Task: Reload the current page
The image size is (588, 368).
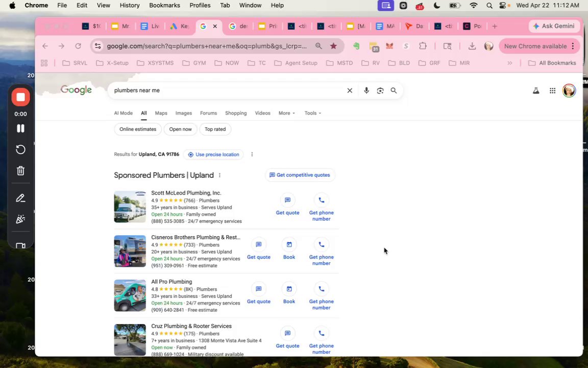Action: [78, 46]
